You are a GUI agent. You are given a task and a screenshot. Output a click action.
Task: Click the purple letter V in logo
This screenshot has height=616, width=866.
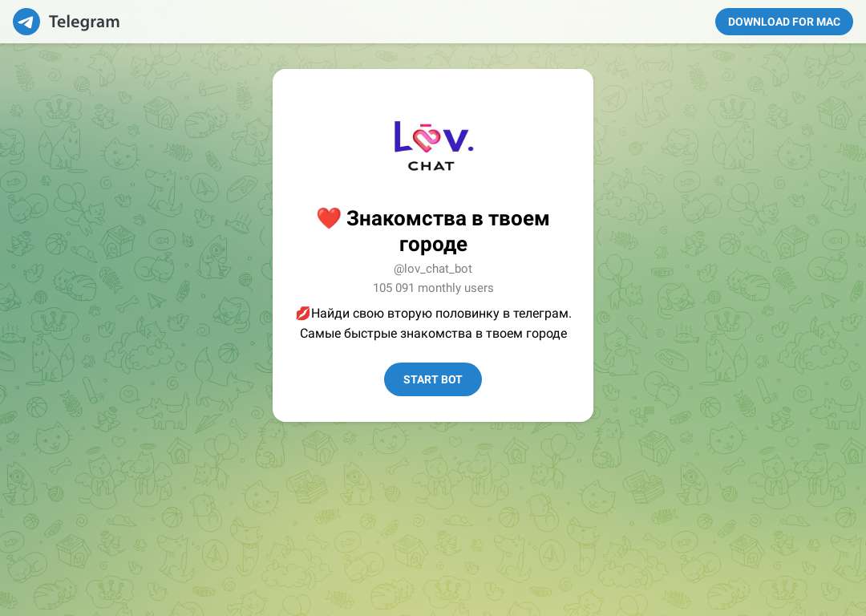455,140
